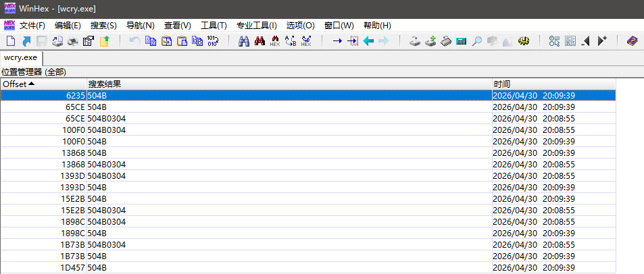Image resolution: width=644 pixels, height=274 pixels.
Task: Click the Print icon
Action: click(73, 41)
